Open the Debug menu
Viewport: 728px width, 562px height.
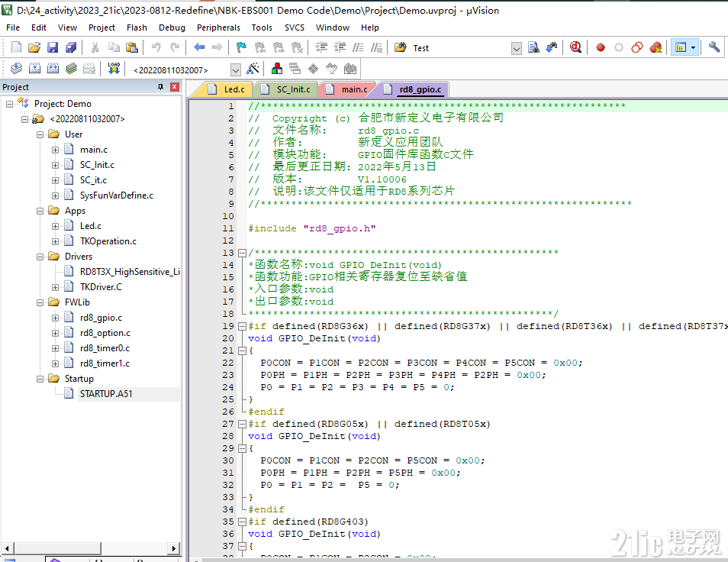point(172,27)
